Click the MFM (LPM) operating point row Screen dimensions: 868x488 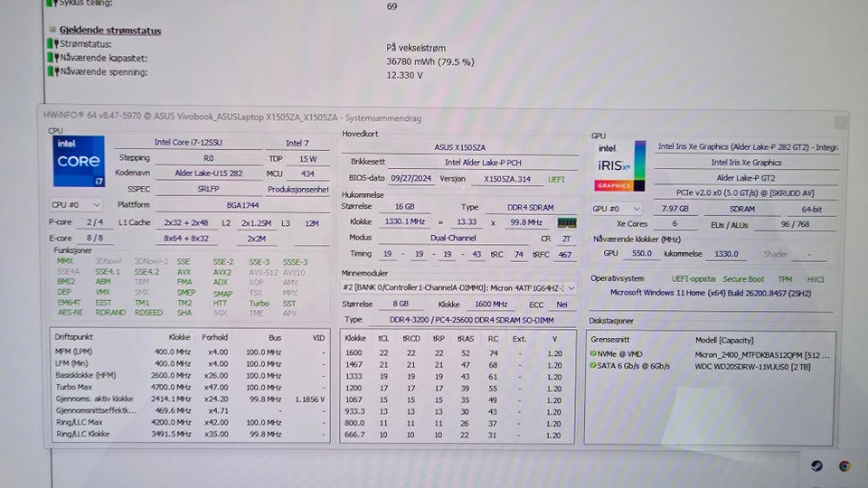tap(190, 352)
